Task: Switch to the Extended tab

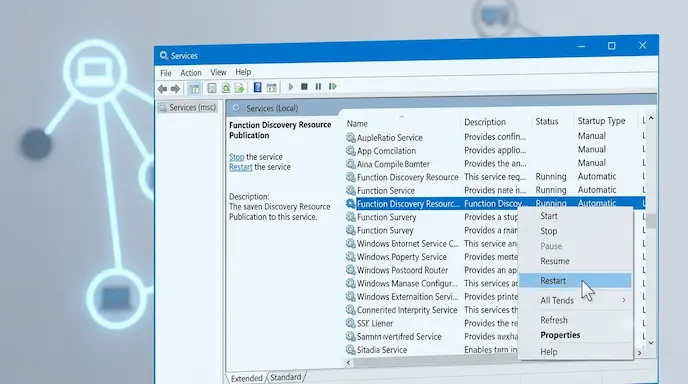Action: coord(247,378)
